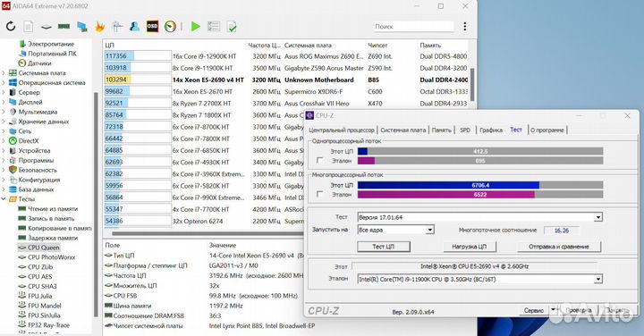
Task: Expand Операционная система tree node
Action: click(4, 82)
